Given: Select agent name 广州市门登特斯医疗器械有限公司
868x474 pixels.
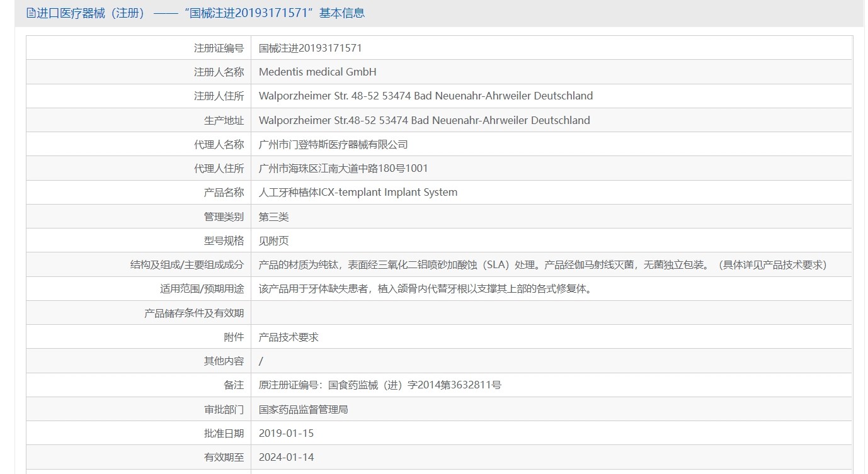Looking at the screenshot, I should pyautogui.click(x=333, y=144).
